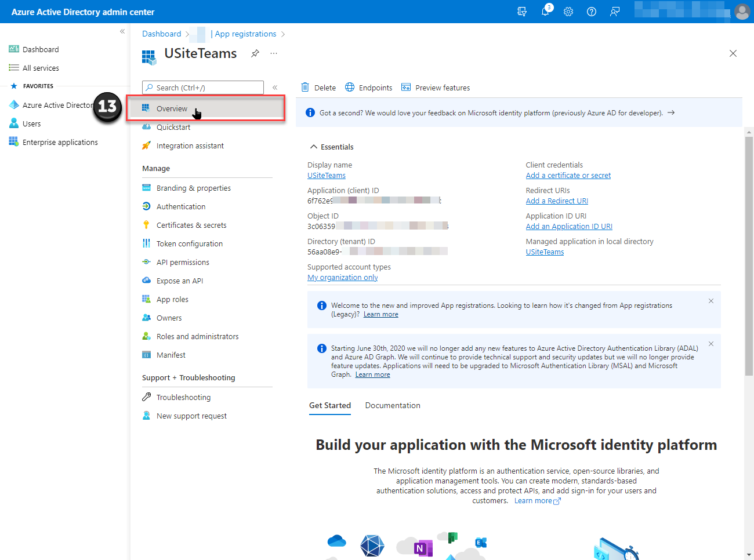Dismiss the ADAL deprecation notice
754x560 pixels.
pyautogui.click(x=711, y=344)
